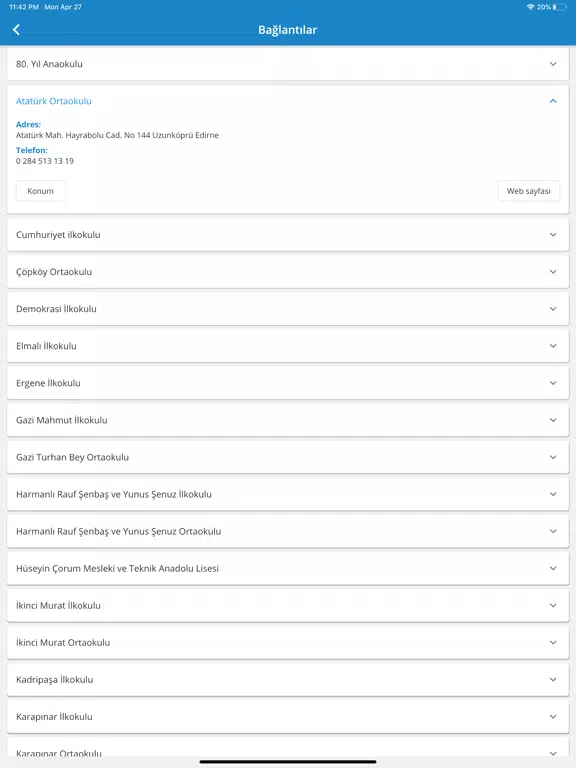Expand the Kadripaşa İlkokulu chevron
576x768 pixels.
click(x=553, y=680)
